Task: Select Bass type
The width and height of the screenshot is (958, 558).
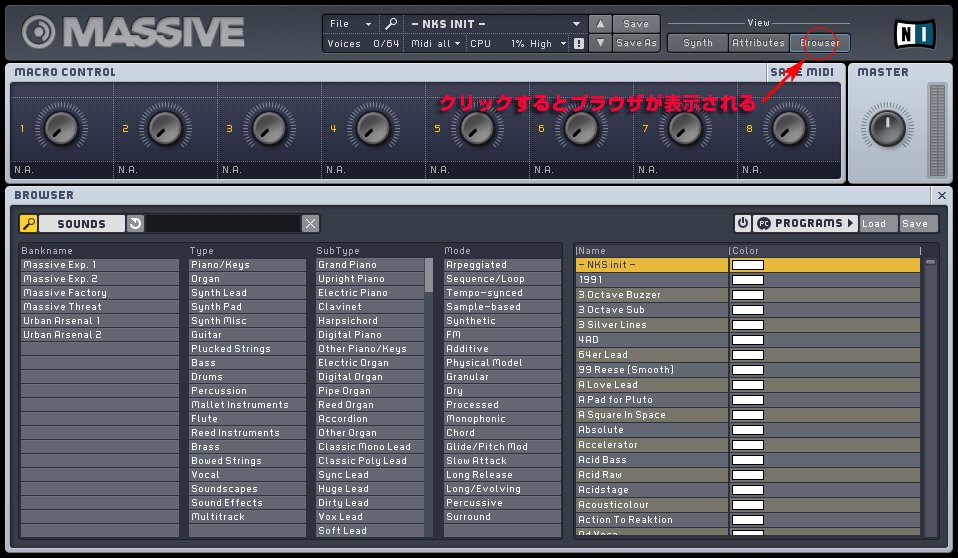Action: click(x=247, y=363)
